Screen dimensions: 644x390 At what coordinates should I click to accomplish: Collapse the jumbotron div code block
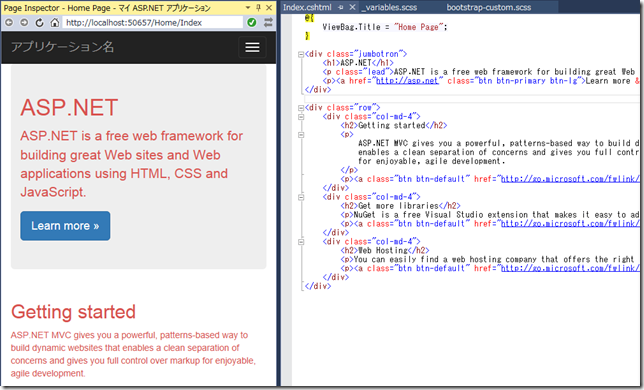pyautogui.click(x=301, y=54)
